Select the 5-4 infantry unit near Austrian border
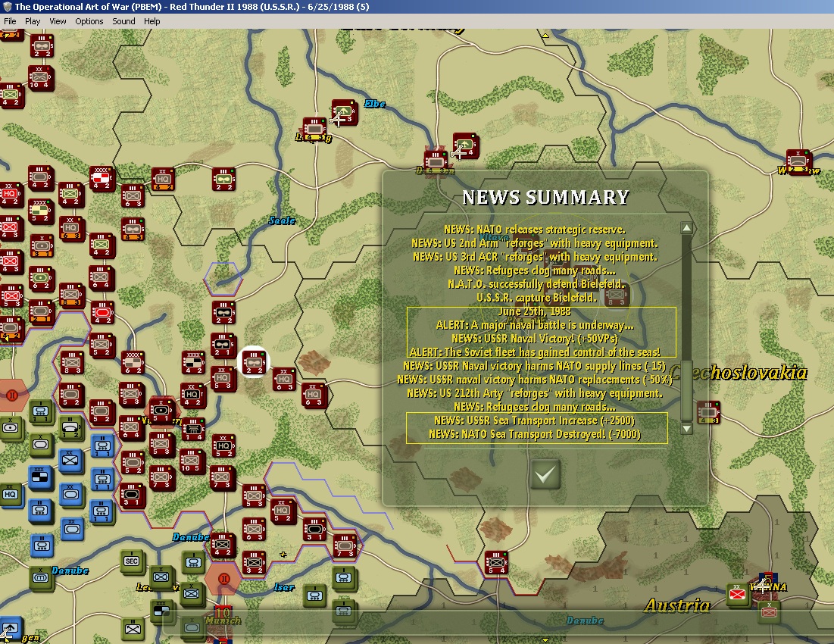The width and height of the screenshot is (834, 644). (496, 563)
